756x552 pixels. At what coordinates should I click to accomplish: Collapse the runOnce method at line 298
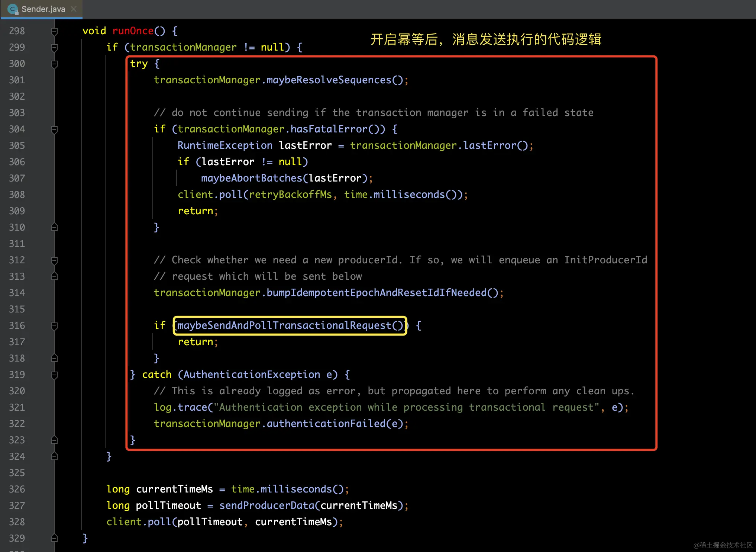[x=54, y=31]
